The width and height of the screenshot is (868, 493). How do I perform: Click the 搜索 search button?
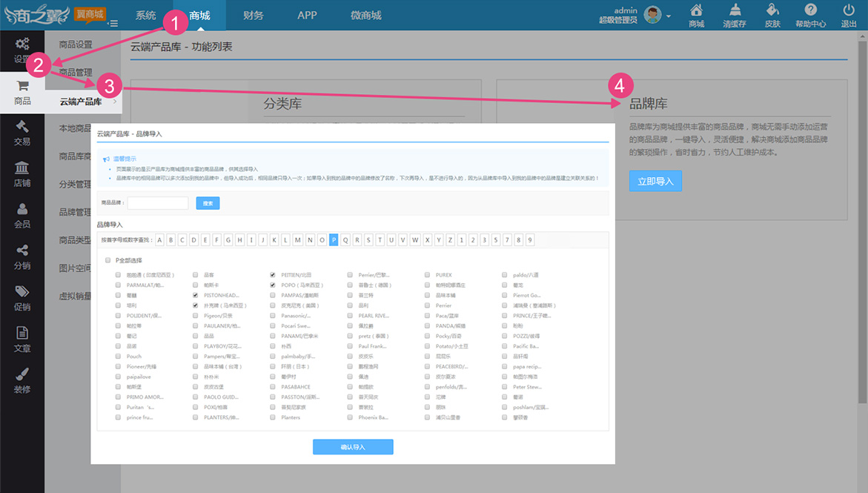(x=208, y=203)
